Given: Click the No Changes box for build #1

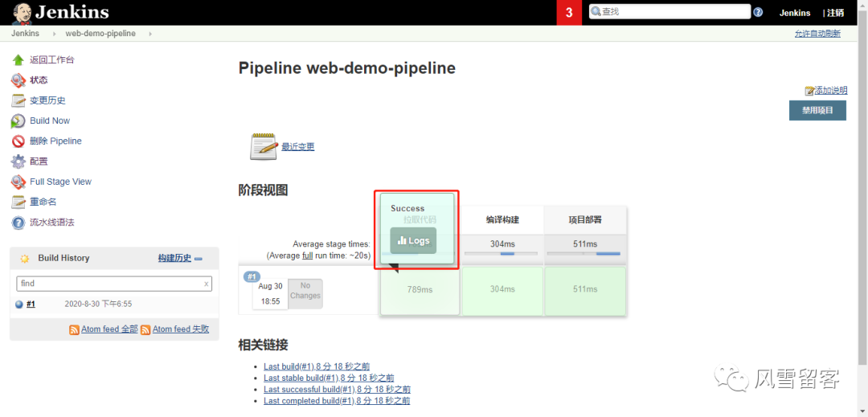Looking at the screenshot, I should coord(305,294).
